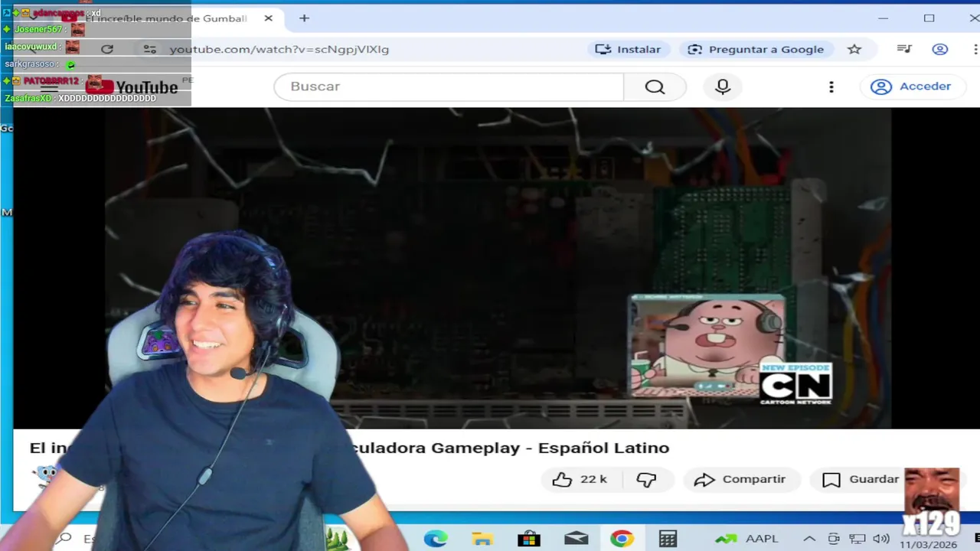Expand hidden system tray icons
980x551 pixels.
[809, 540]
